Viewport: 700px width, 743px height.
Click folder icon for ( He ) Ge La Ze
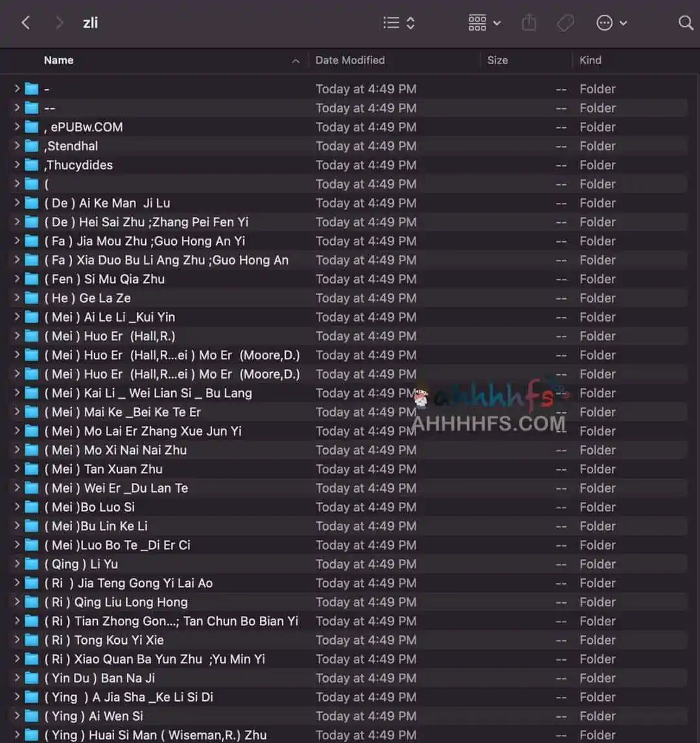tap(32, 298)
